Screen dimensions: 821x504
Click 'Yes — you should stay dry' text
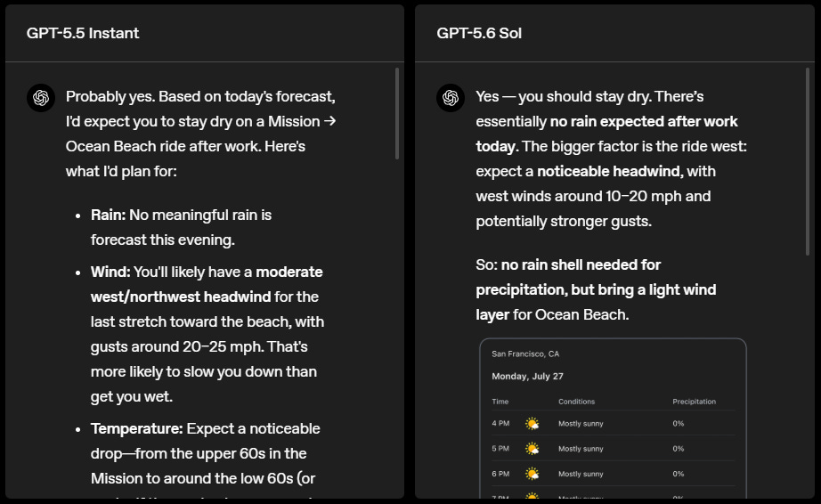(x=563, y=96)
